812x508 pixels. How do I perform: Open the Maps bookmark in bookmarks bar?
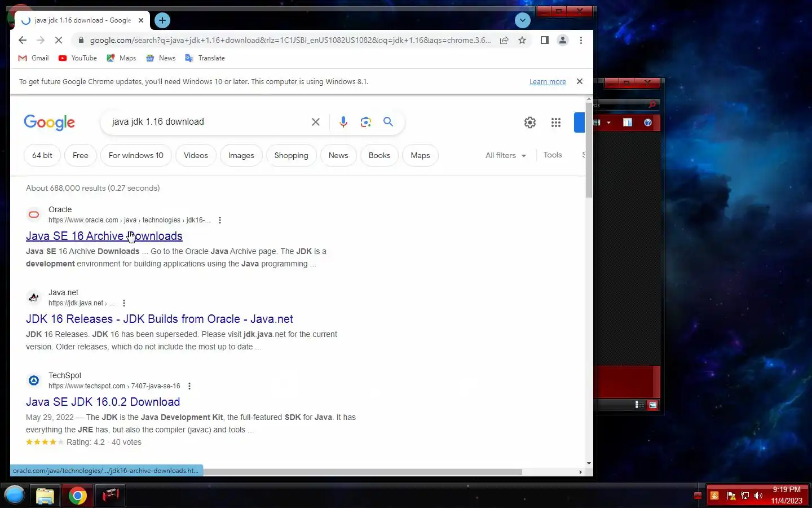point(121,58)
